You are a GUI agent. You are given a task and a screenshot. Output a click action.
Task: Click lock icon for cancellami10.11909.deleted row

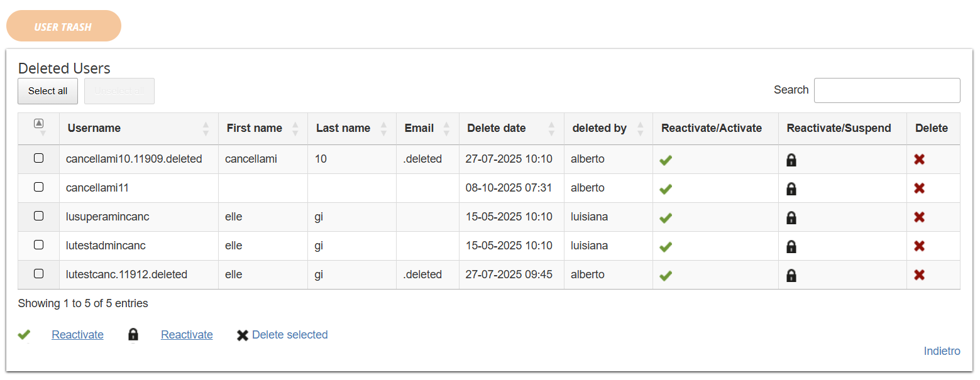click(x=791, y=160)
